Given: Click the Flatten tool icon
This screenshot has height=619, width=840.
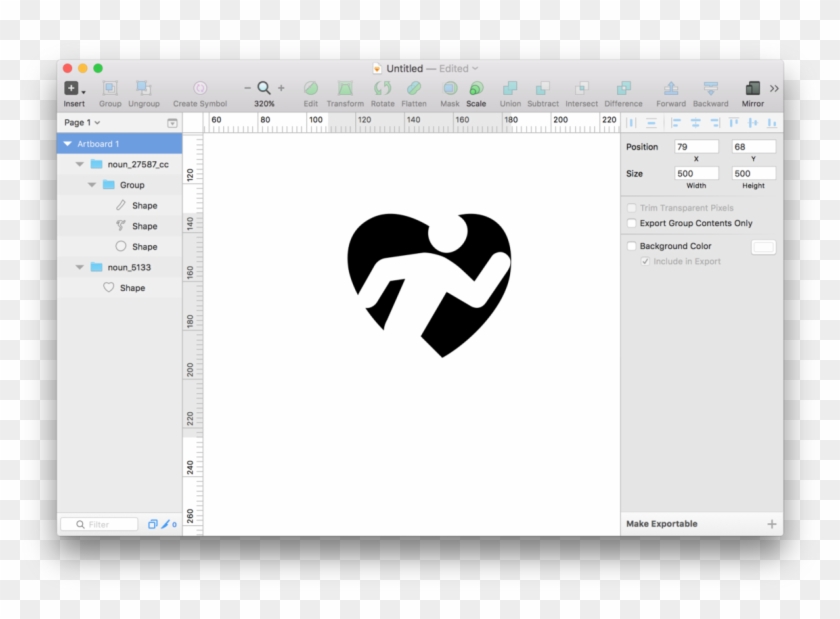Looking at the screenshot, I should pyautogui.click(x=414, y=88).
